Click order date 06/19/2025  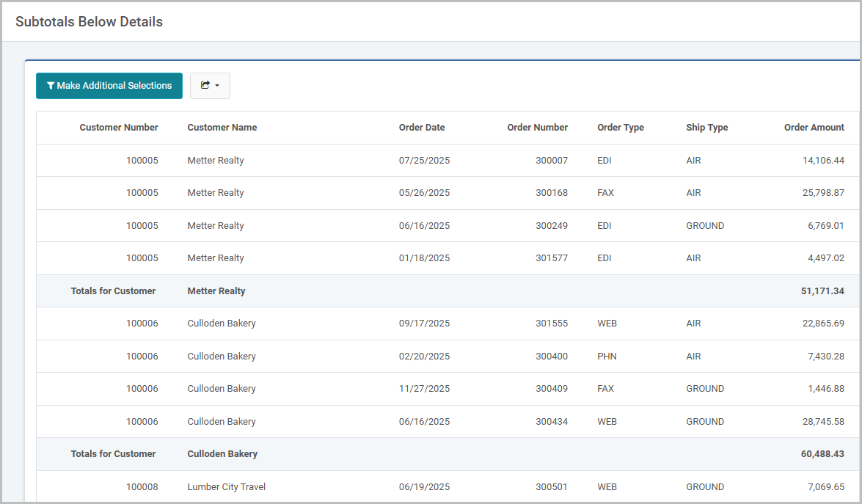pos(425,487)
